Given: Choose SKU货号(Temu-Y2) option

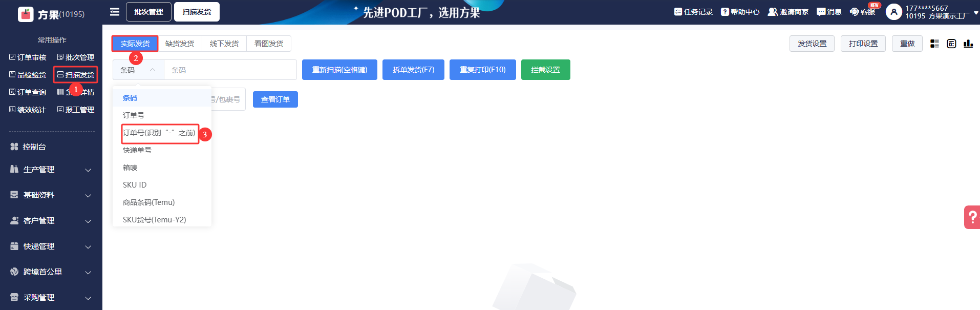Looking at the screenshot, I should click(162, 219).
